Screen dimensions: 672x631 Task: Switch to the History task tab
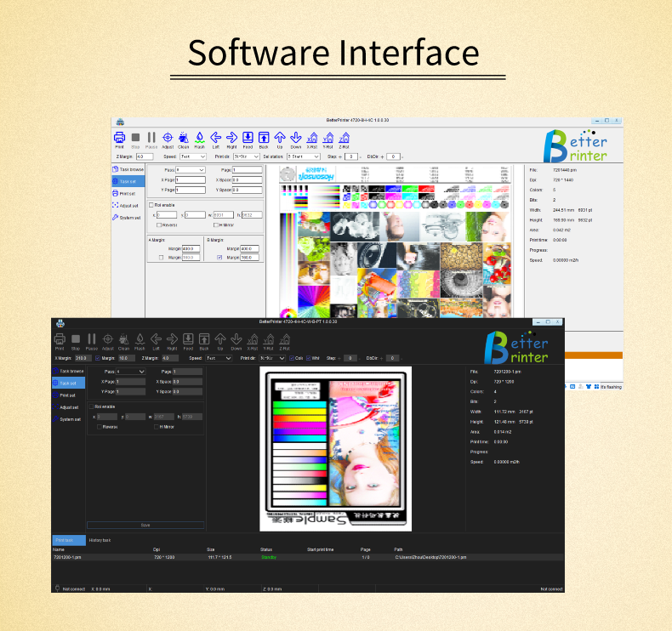pos(100,540)
